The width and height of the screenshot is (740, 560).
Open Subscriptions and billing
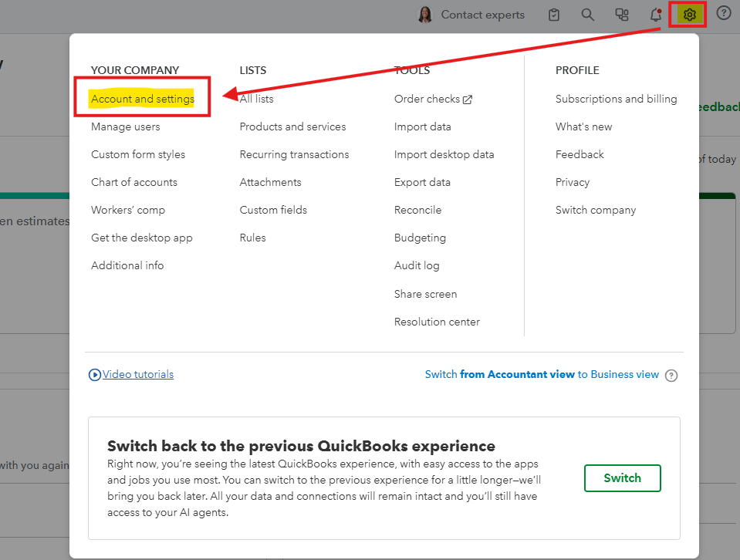coord(616,99)
